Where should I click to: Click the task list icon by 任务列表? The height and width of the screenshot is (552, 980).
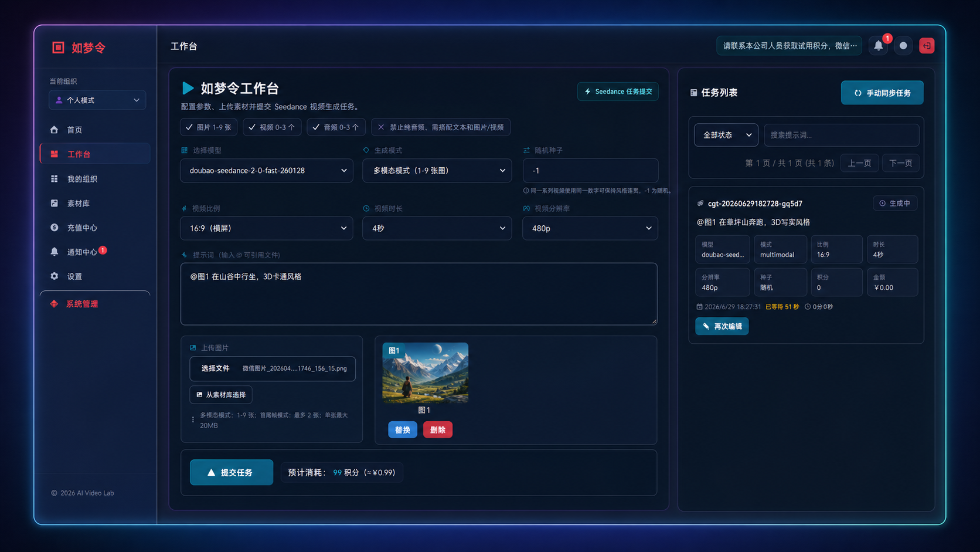coord(693,93)
